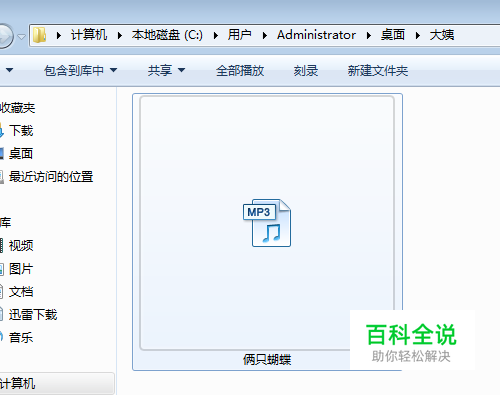
Task: Go to 桌面 breadcrumb in address bar
Action: pyautogui.click(x=393, y=35)
